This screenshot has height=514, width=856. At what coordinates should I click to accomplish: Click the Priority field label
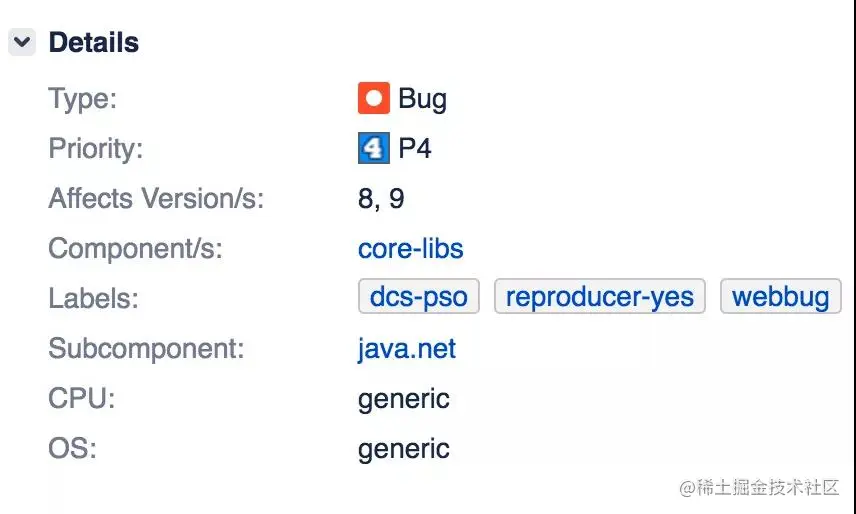96,149
